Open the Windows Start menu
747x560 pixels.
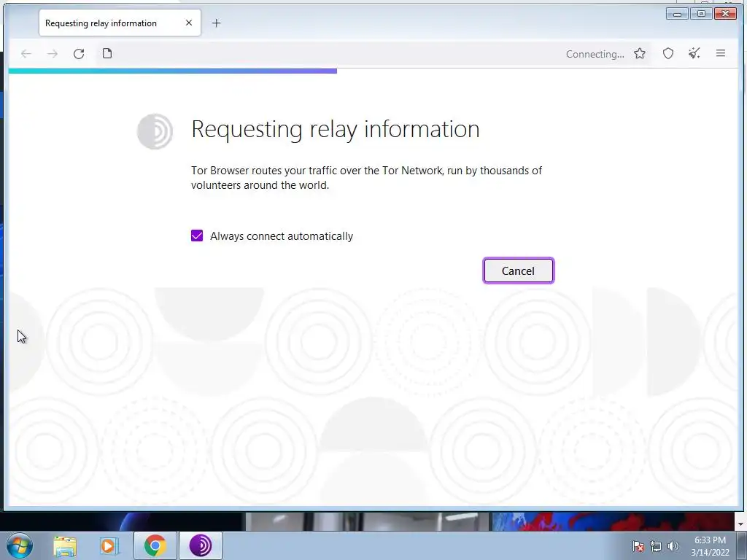click(x=20, y=545)
